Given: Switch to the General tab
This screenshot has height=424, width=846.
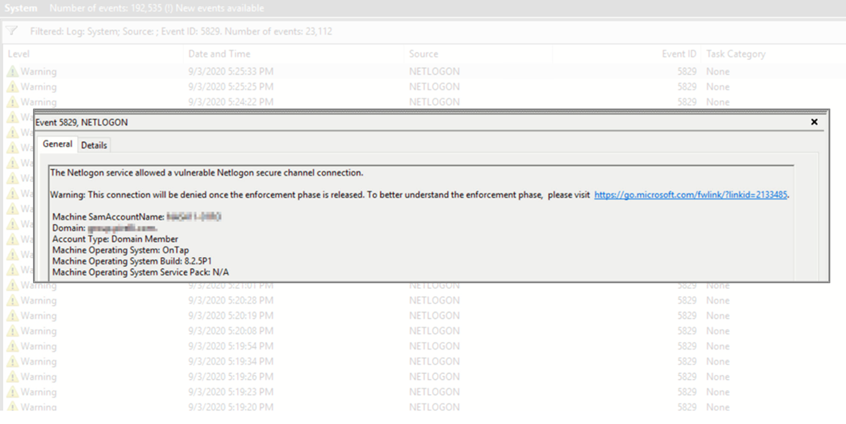Looking at the screenshot, I should click(57, 145).
